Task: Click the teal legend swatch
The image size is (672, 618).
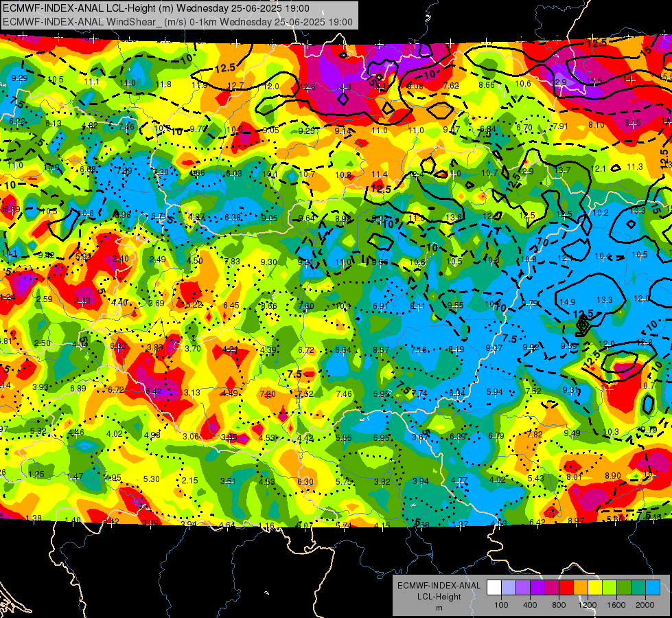Action: pos(638,588)
